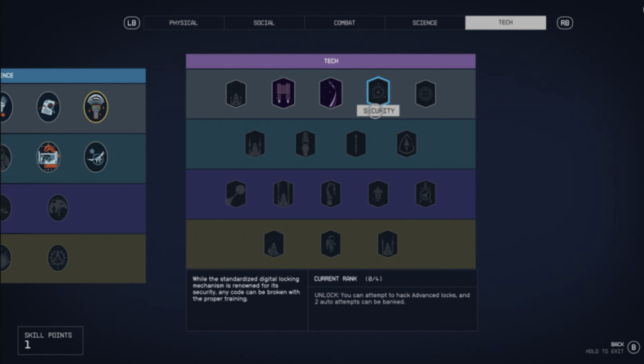
Task: Pick the Missile Weapon Systems skill icon
Action: pyautogui.click(x=236, y=193)
